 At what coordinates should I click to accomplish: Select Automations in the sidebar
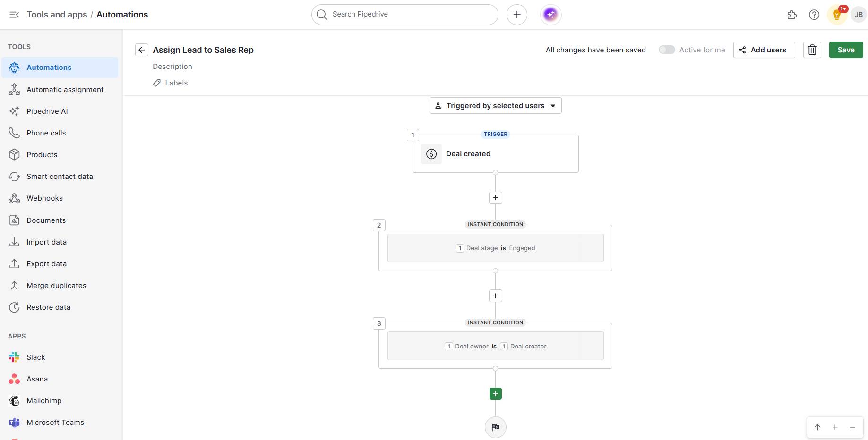click(60, 68)
